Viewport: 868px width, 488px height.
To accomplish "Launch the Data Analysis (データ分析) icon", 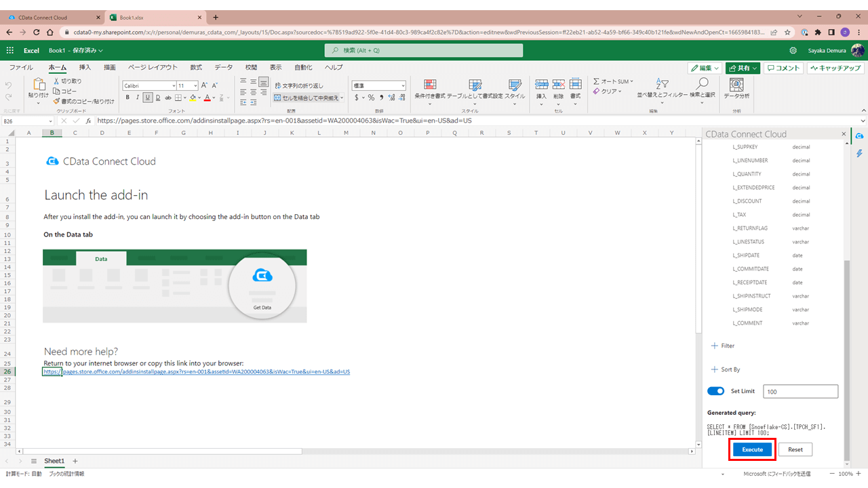I will pyautogui.click(x=736, y=84).
